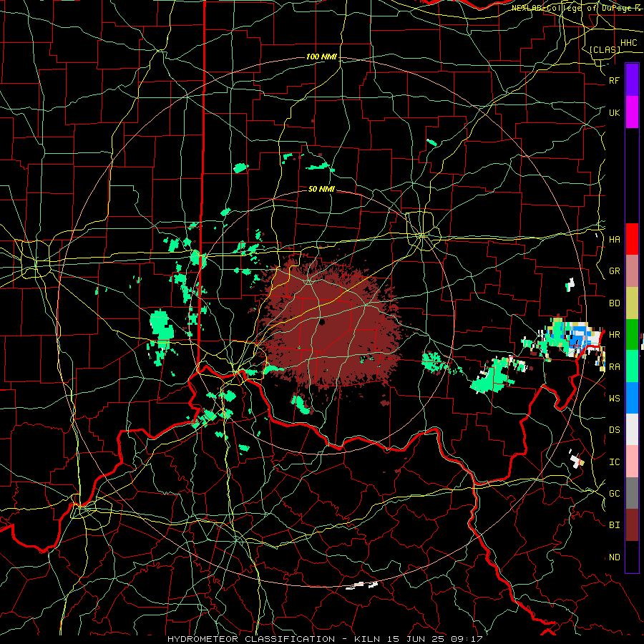Click the HA legend label
644x644 pixels.
pyautogui.click(x=614, y=239)
